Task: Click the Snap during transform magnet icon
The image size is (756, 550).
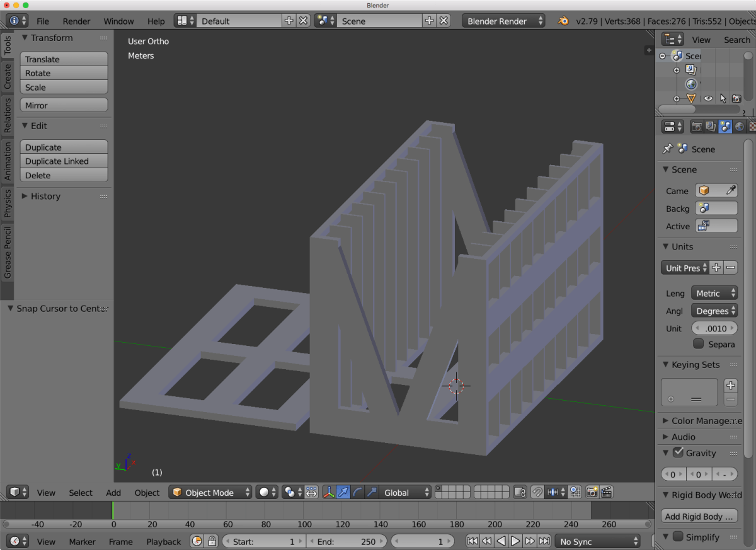Action: (x=537, y=492)
